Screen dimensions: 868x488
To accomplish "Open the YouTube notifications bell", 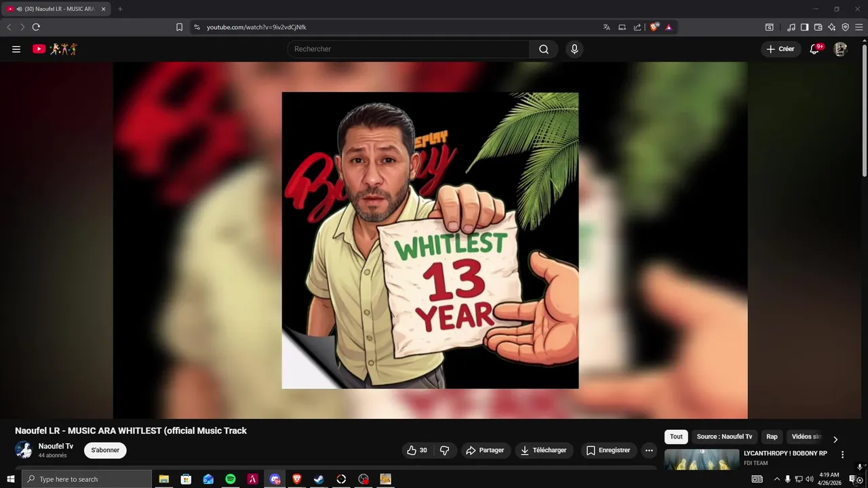I will point(815,49).
